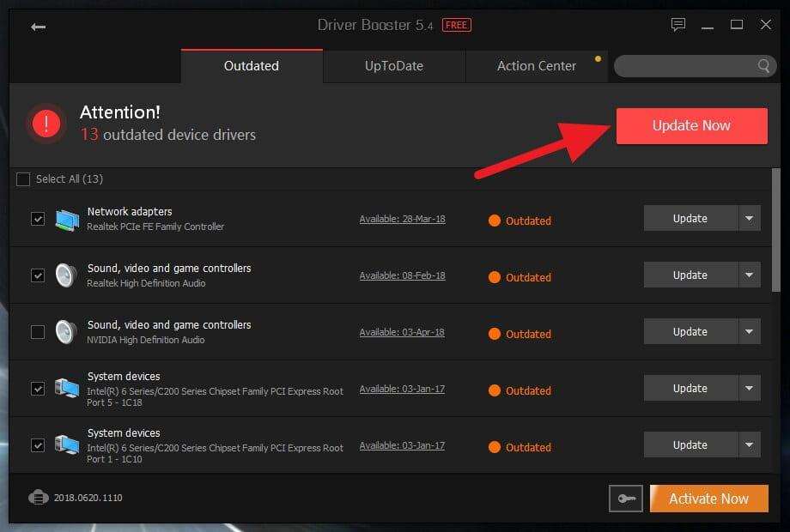
Task: Click the orange Activate Now button
Action: (x=708, y=498)
